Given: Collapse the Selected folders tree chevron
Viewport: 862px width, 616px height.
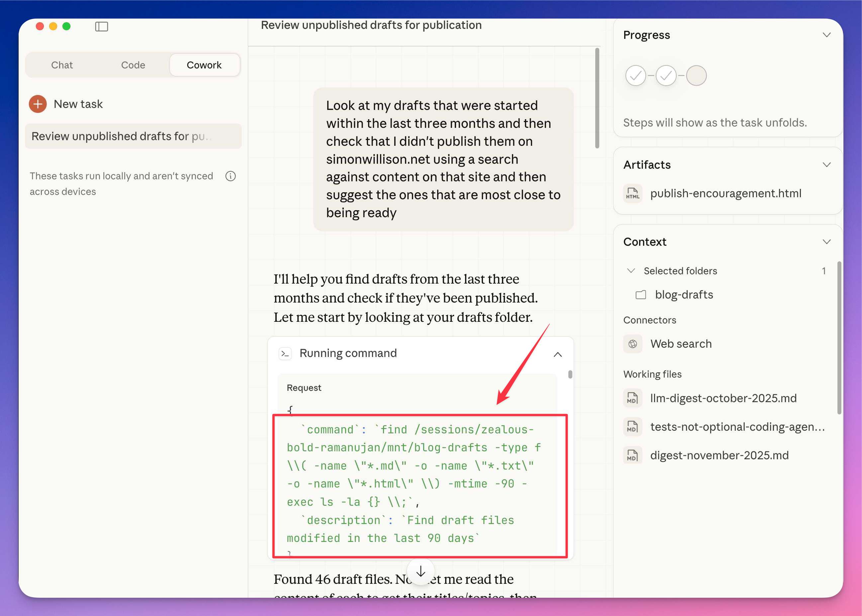Looking at the screenshot, I should tap(631, 271).
